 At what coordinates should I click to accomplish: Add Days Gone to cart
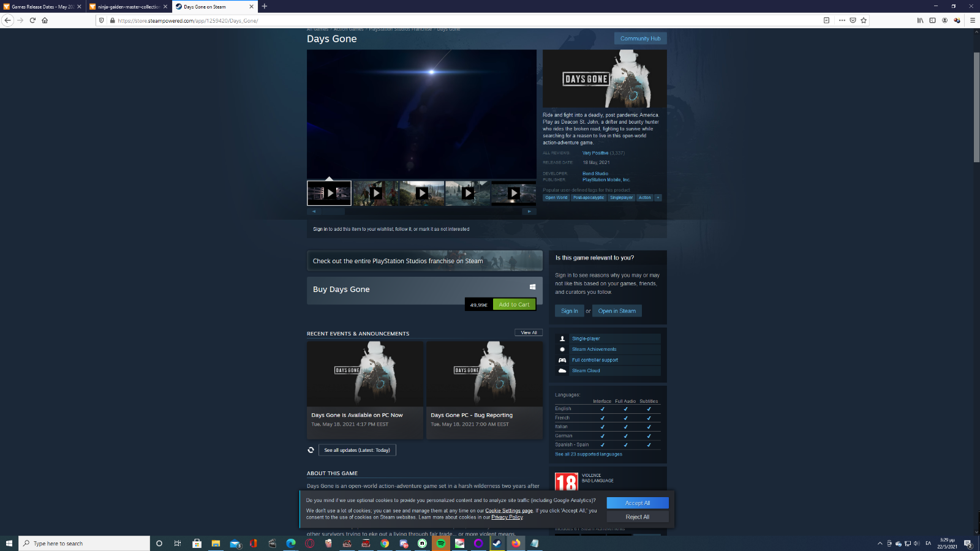[x=514, y=304]
